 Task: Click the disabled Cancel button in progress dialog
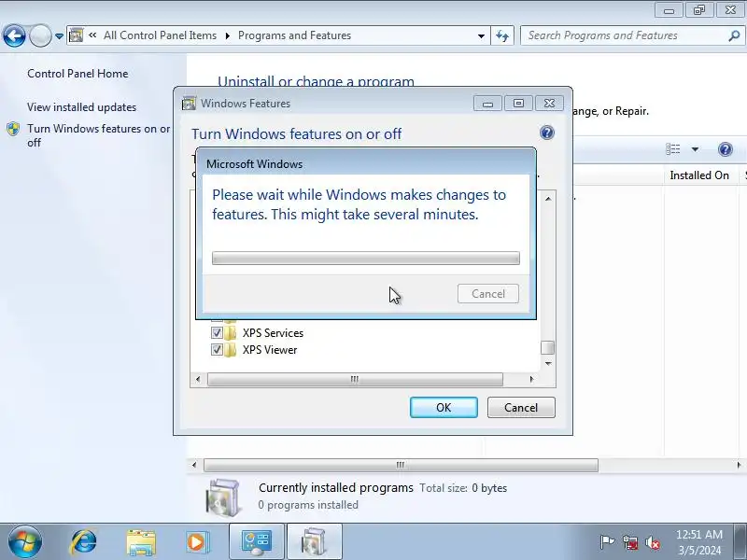point(487,294)
